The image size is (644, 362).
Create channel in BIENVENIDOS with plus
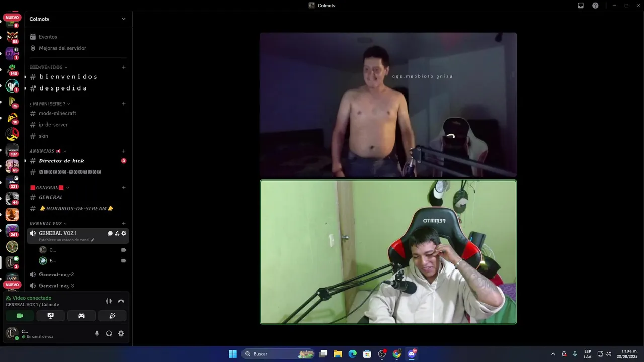[124, 67]
